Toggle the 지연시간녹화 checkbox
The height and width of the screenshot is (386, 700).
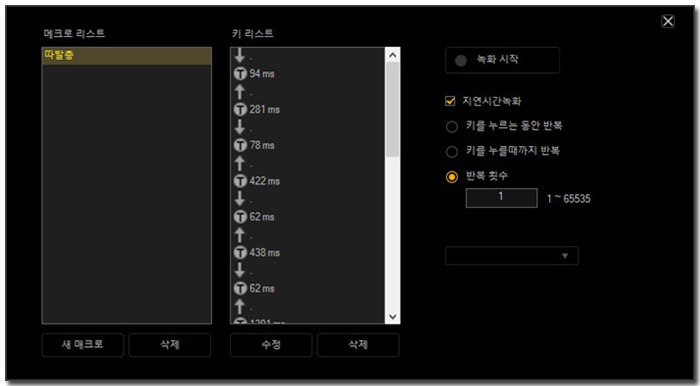450,101
